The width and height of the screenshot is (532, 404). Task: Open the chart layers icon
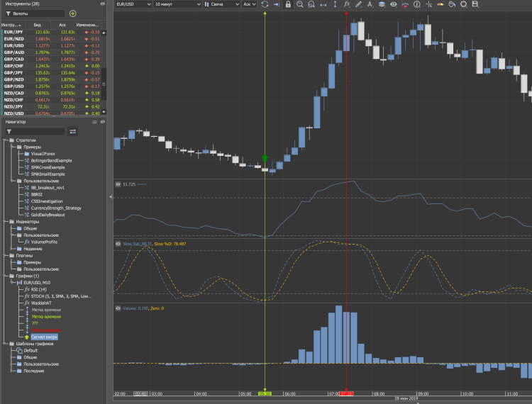pyautogui.click(x=382, y=4)
